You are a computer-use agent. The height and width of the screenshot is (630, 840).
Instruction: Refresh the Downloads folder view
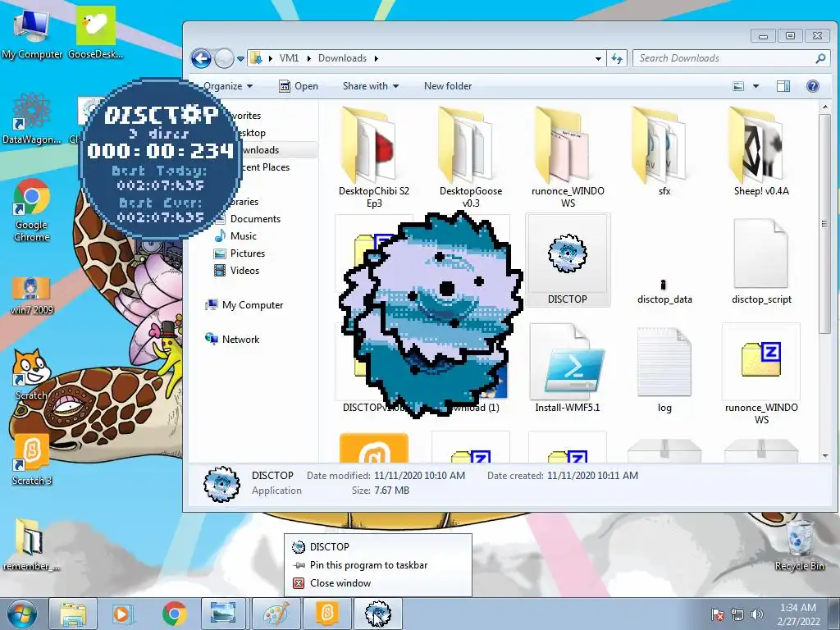click(617, 58)
